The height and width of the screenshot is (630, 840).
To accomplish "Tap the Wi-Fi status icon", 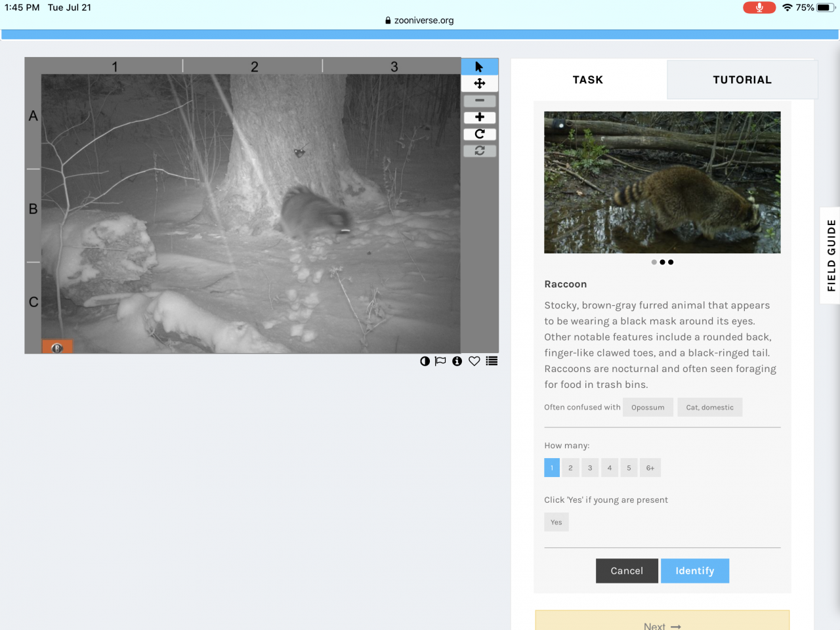I will pos(787,7).
